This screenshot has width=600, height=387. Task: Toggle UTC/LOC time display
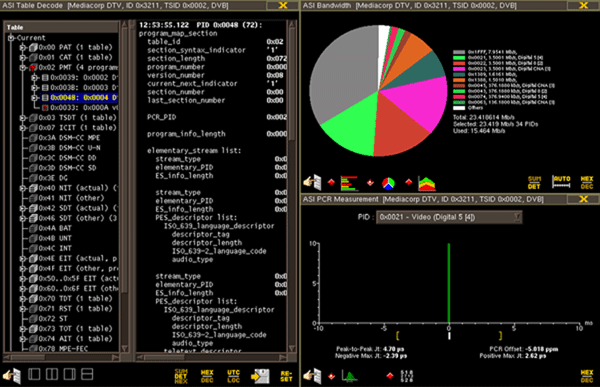[233, 376]
